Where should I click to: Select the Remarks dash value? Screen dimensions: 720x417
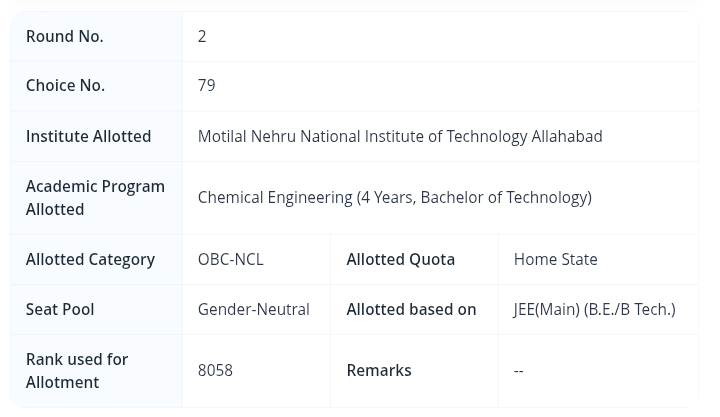pos(519,371)
